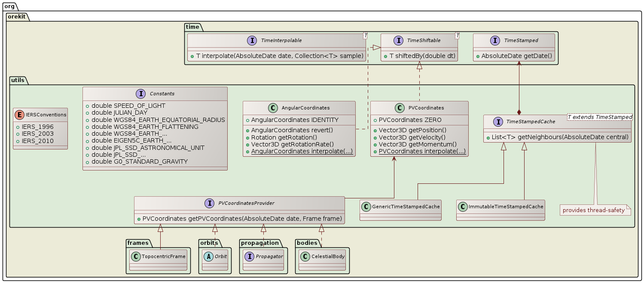
Task: Select the GenericTimeStampedCache class icon
Action: 366,207
